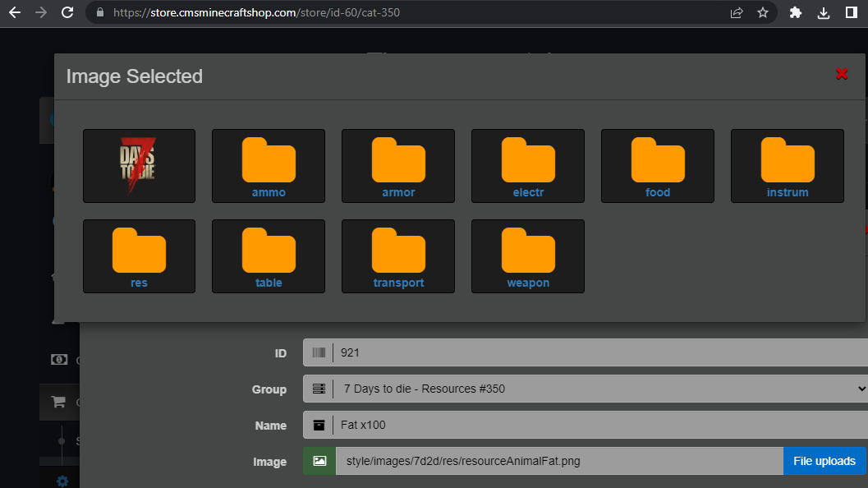
Task: Close the Image Selected dialog
Action: (x=842, y=74)
